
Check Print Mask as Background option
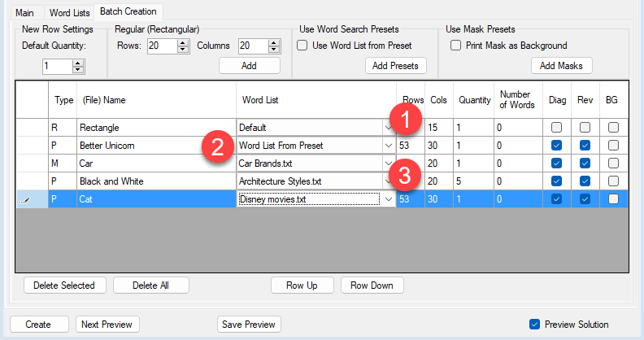coord(456,46)
